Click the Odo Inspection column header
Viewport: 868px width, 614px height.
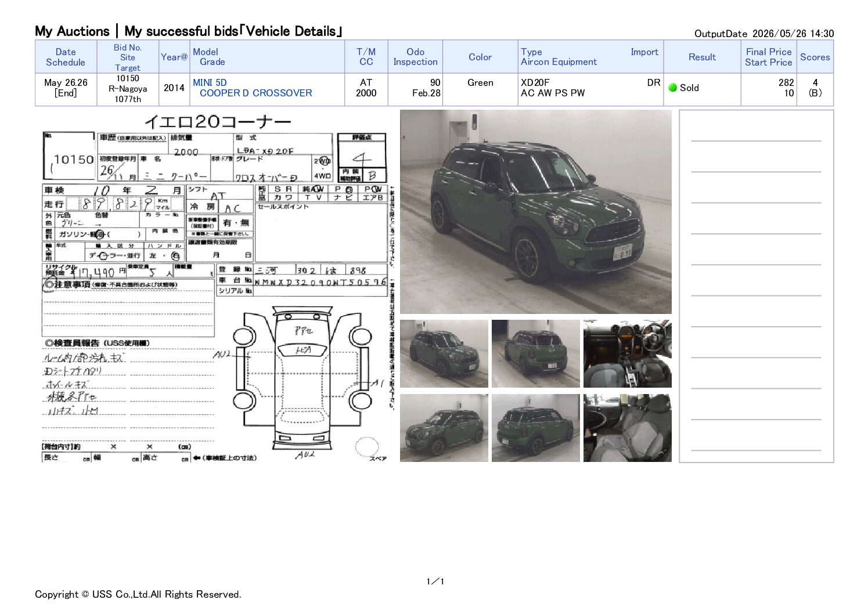pos(415,57)
